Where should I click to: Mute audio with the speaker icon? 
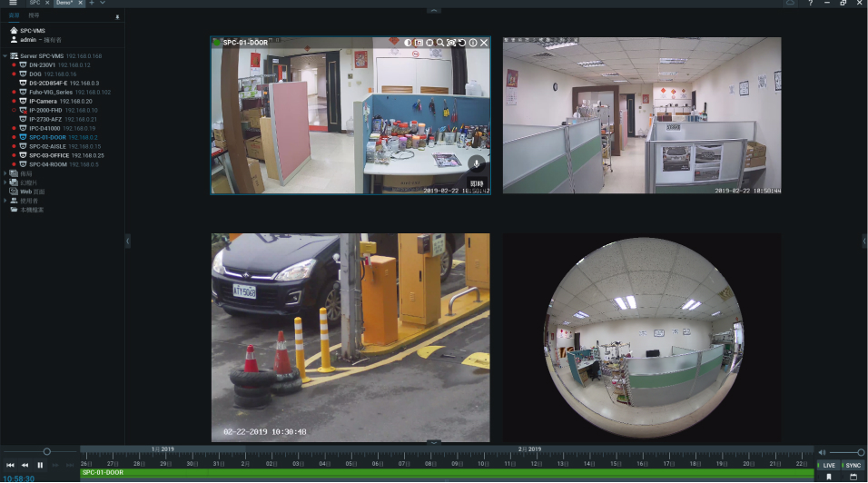pos(822,452)
